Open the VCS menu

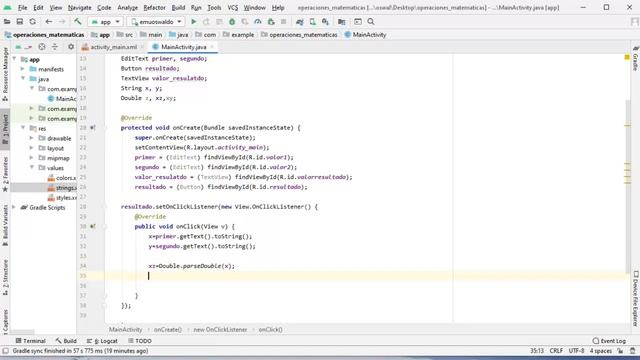pos(233,7)
